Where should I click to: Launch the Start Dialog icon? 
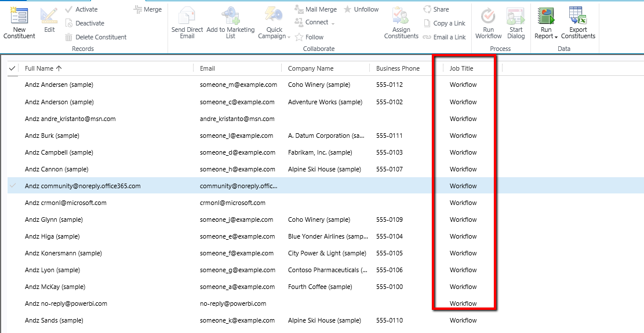coord(515,16)
